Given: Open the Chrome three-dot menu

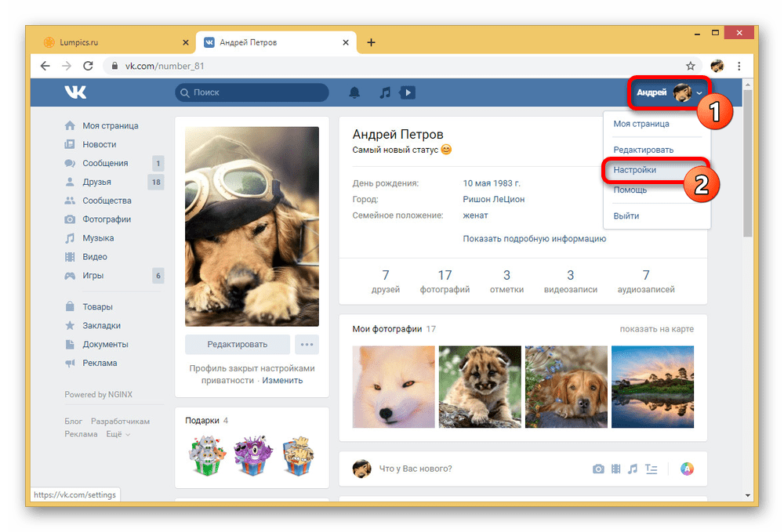Looking at the screenshot, I should [739, 66].
